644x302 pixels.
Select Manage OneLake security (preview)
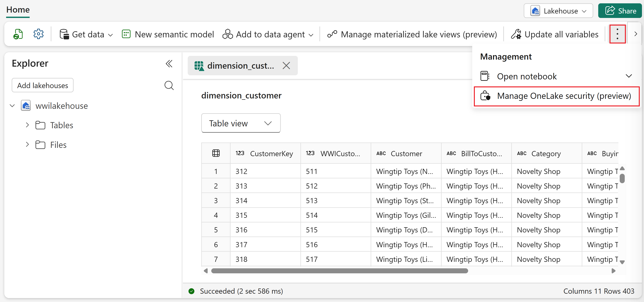(x=557, y=96)
